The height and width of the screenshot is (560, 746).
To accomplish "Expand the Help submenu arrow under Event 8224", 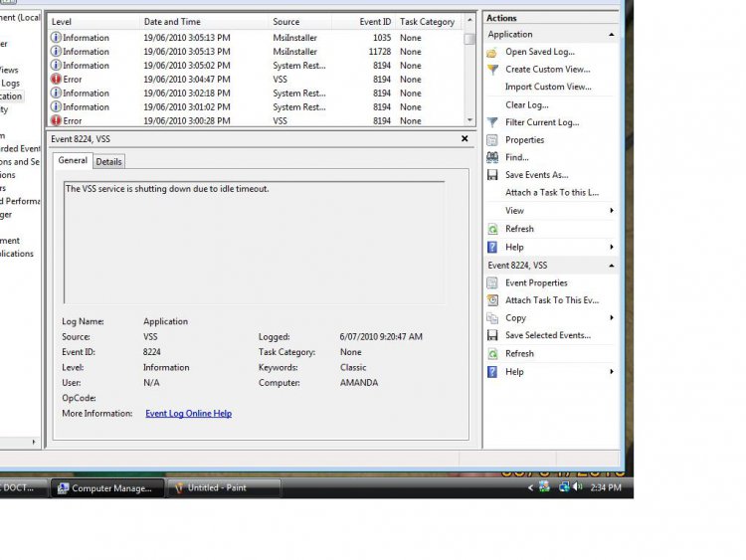I will (612, 372).
